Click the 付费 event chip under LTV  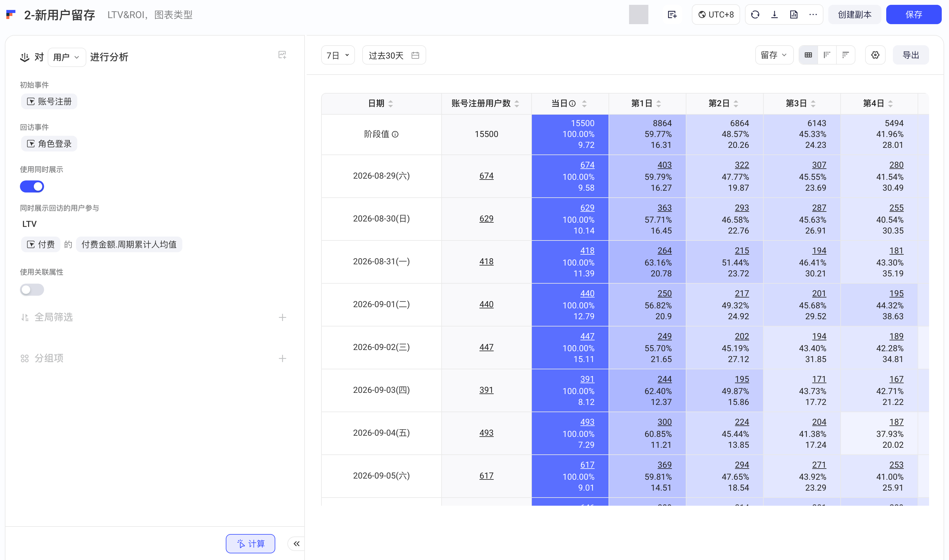pos(40,244)
